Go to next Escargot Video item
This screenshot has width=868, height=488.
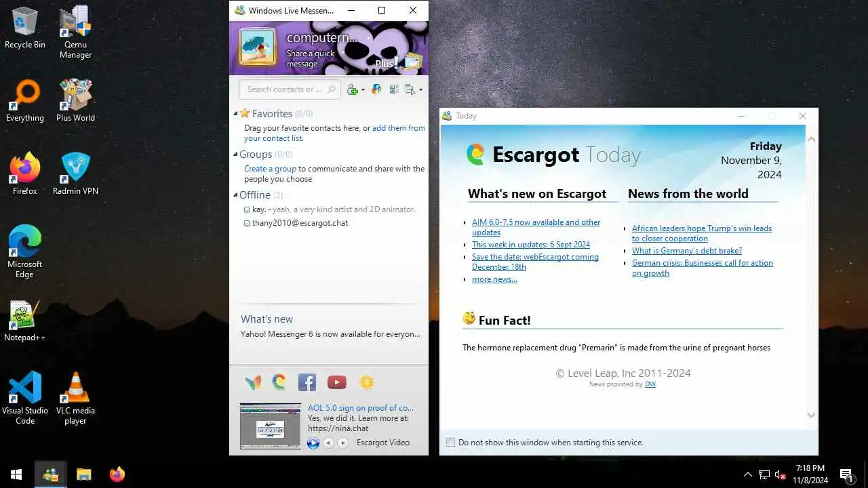point(343,443)
